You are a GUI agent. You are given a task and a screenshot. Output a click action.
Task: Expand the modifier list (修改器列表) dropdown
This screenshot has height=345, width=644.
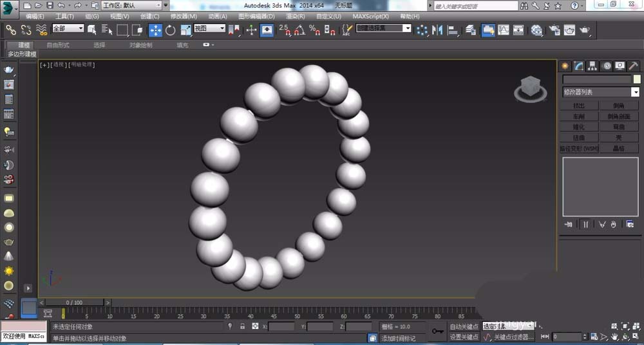coord(635,92)
